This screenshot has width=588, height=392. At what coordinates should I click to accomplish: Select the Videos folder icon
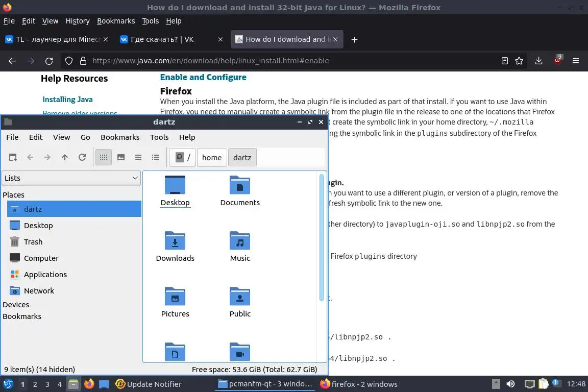(240, 352)
